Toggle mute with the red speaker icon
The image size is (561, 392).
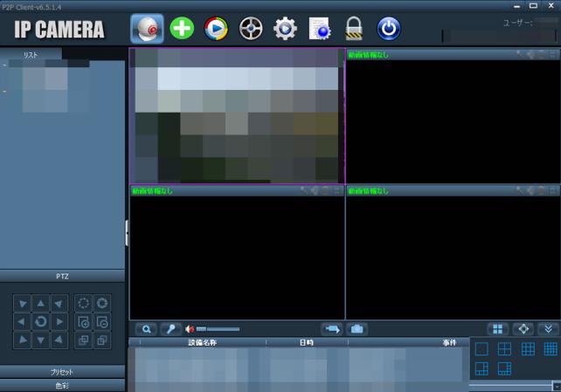pyautogui.click(x=190, y=329)
